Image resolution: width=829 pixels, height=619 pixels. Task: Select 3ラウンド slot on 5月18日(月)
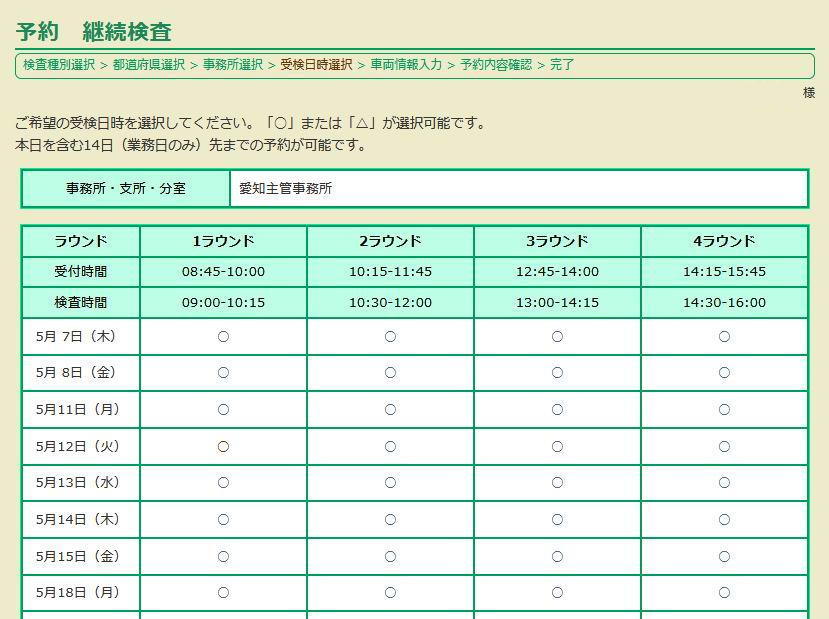coord(557,593)
